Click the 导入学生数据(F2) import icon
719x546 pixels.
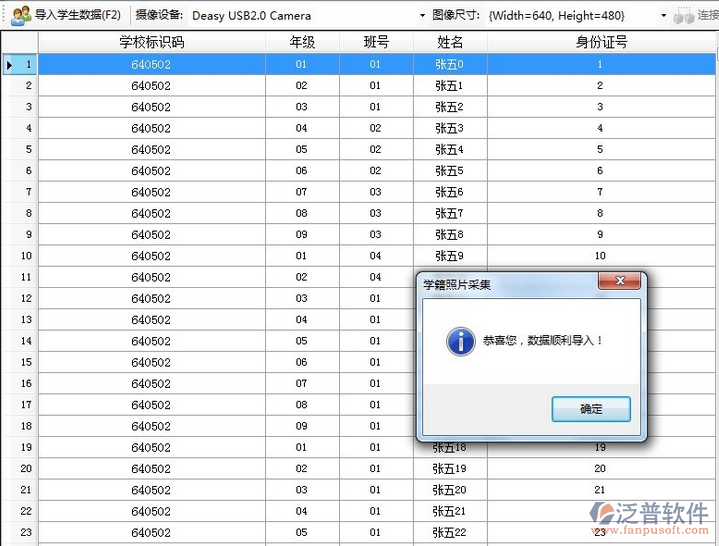pyautogui.click(x=20, y=15)
